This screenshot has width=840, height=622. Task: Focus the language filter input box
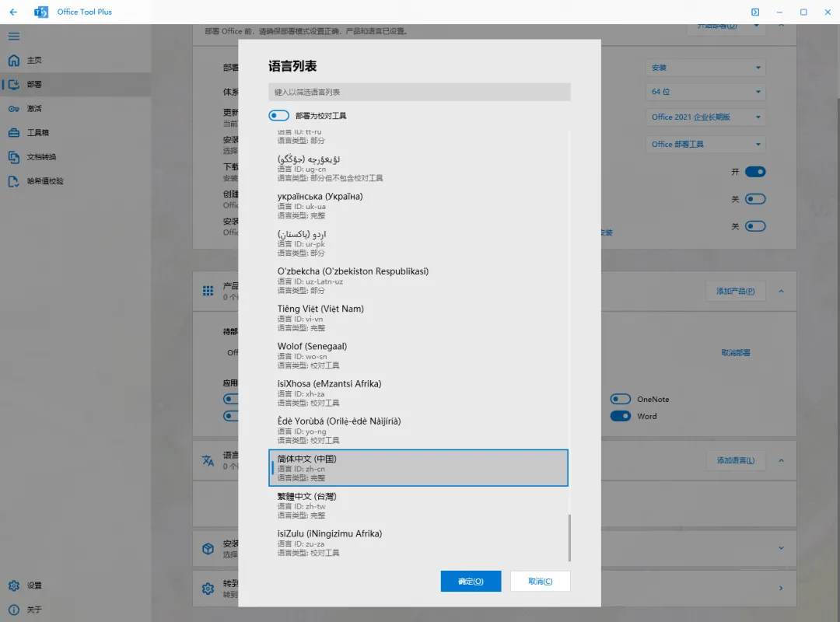[419, 92]
